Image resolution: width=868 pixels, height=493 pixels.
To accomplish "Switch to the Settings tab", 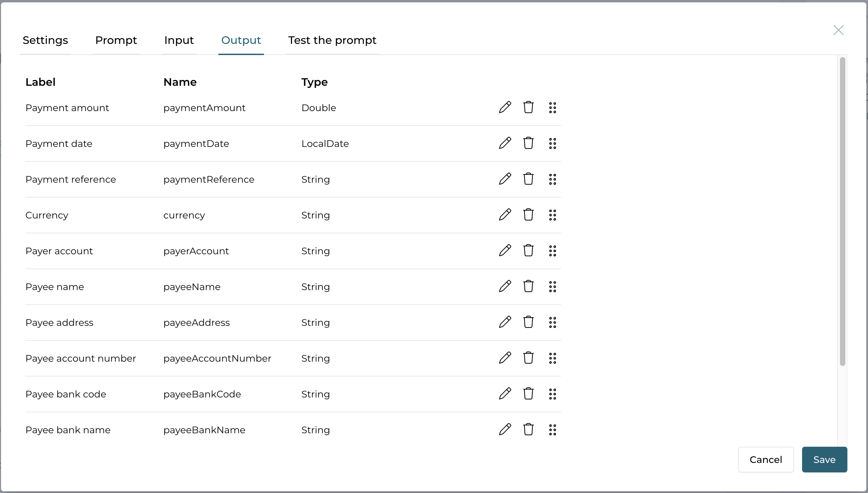I will [x=45, y=40].
